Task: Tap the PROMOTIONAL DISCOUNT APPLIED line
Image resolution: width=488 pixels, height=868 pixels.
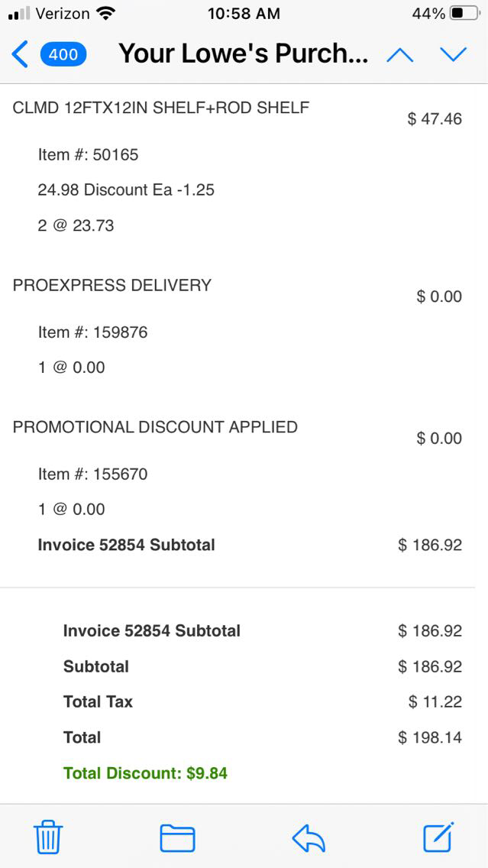Action: [155, 427]
